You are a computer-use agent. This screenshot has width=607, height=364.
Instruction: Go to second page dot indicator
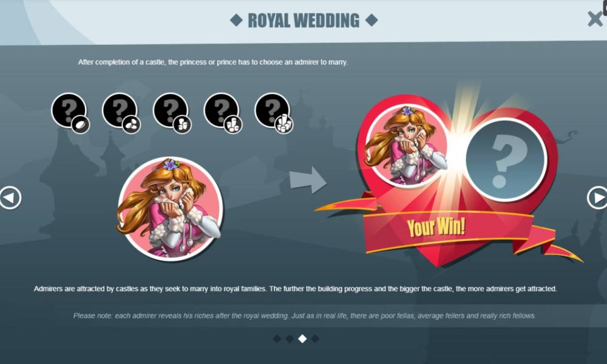(290, 339)
